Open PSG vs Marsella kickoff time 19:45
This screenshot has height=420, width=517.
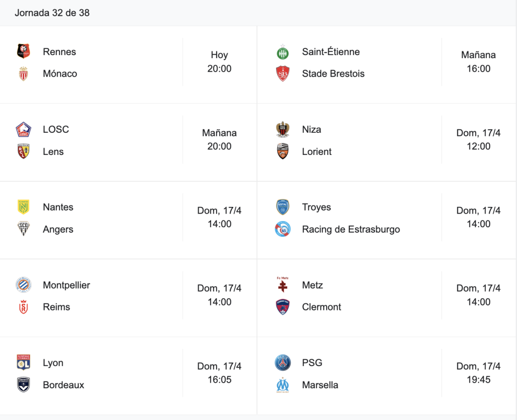click(479, 380)
